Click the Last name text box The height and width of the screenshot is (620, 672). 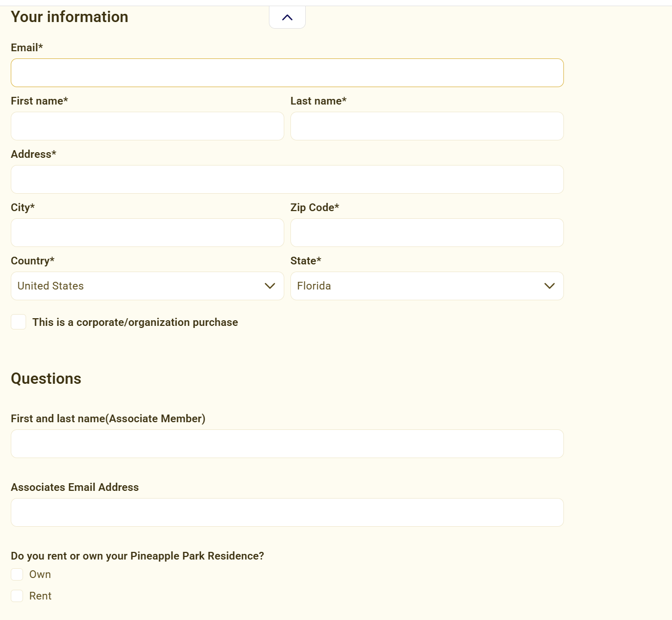[427, 126]
